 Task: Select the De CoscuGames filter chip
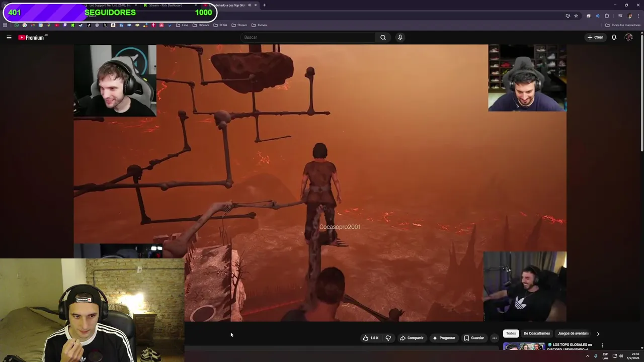pos(536,333)
